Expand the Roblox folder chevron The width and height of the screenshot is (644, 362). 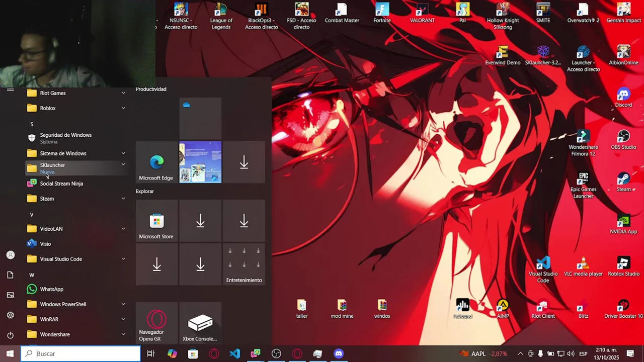(x=123, y=108)
